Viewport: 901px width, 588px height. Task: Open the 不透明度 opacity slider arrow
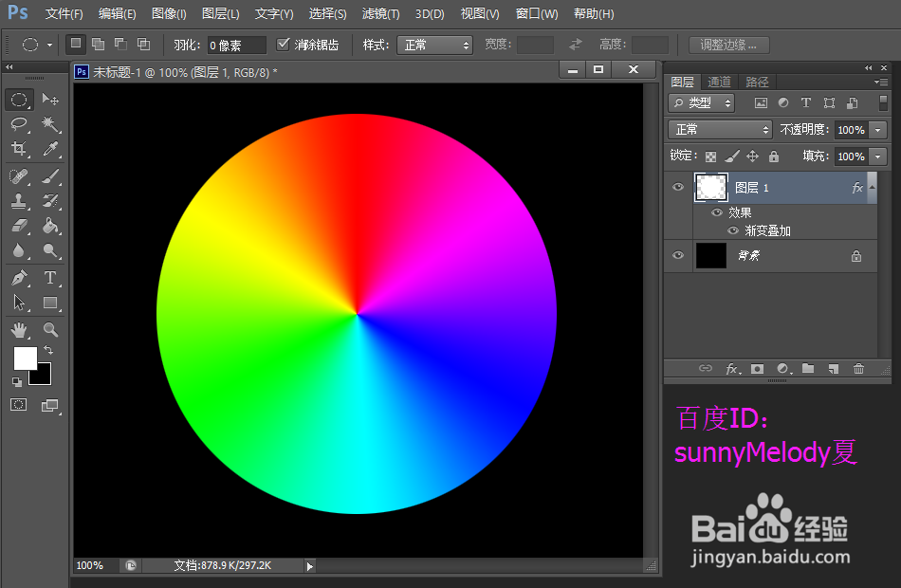coord(877,130)
